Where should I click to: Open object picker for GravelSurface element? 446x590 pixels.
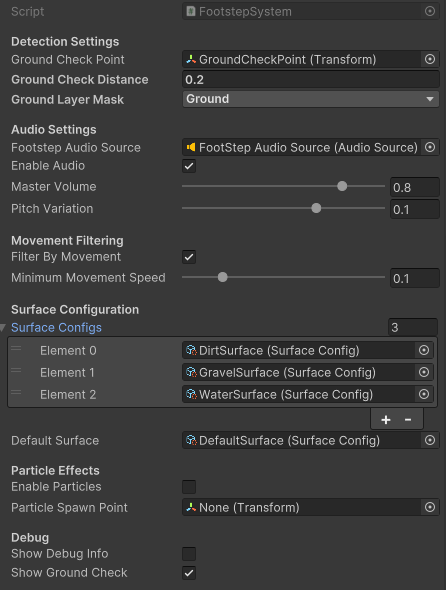click(424, 372)
